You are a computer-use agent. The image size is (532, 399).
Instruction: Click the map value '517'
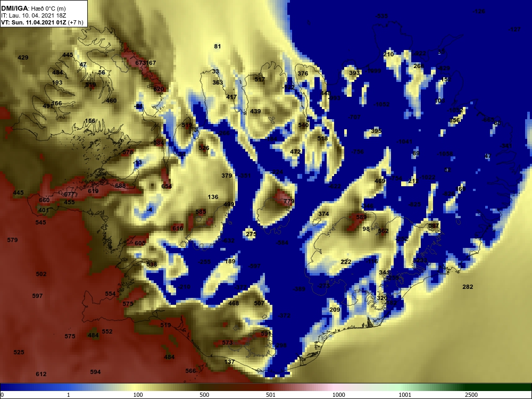[x=260, y=79]
